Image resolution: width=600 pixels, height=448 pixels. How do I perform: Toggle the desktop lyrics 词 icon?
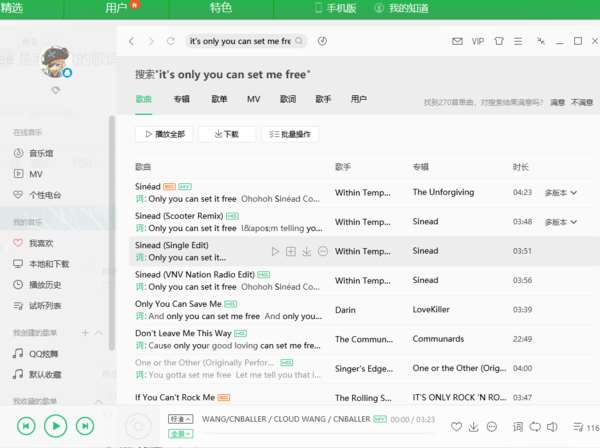(x=518, y=427)
